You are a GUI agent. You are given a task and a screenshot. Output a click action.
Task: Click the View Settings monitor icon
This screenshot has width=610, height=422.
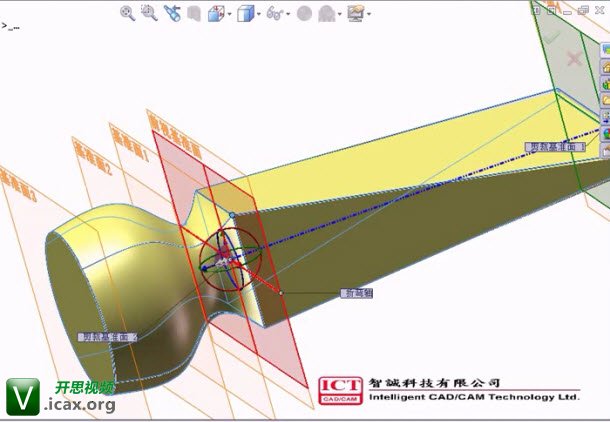click(x=356, y=14)
